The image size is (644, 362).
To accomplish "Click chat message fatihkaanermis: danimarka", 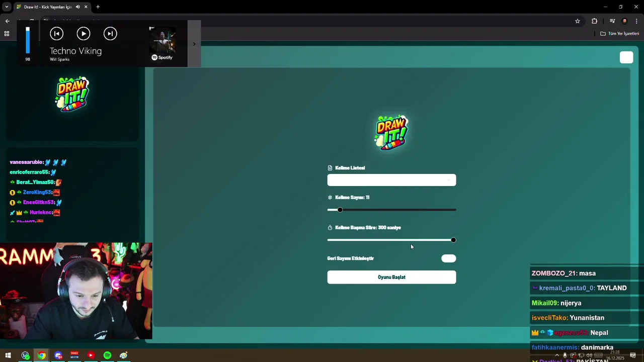I will [x=573, y=347].
